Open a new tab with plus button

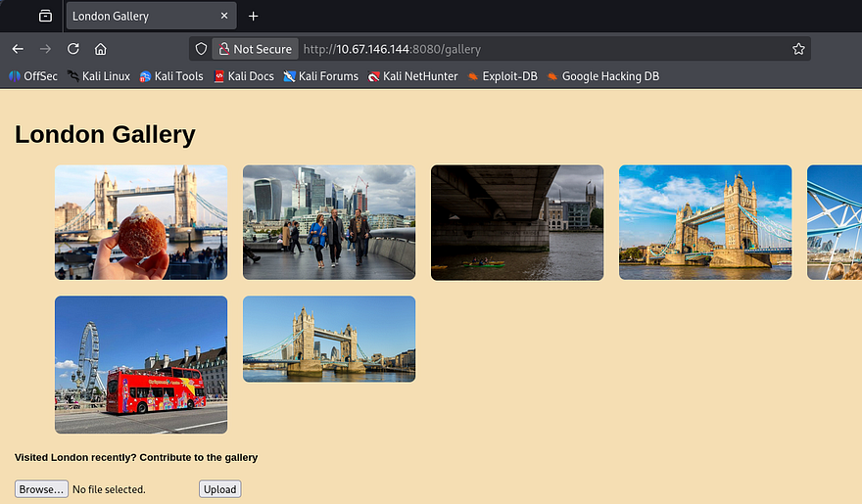[x=254, y=16]
